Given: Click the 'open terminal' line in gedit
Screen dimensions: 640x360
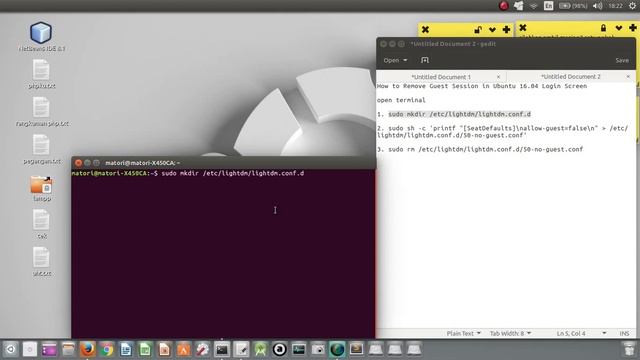Looking at the screenshot, I should [x=401, y=100].
